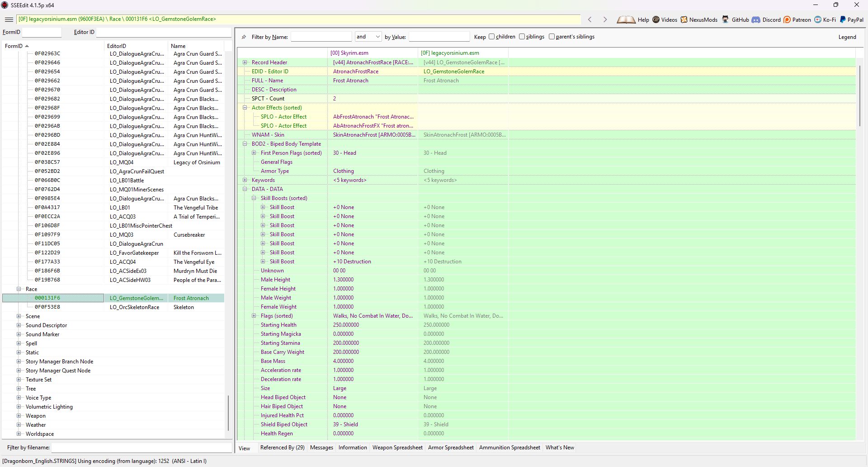Click the Filter by filename input field
868x467 pixels.
(141, 448)
